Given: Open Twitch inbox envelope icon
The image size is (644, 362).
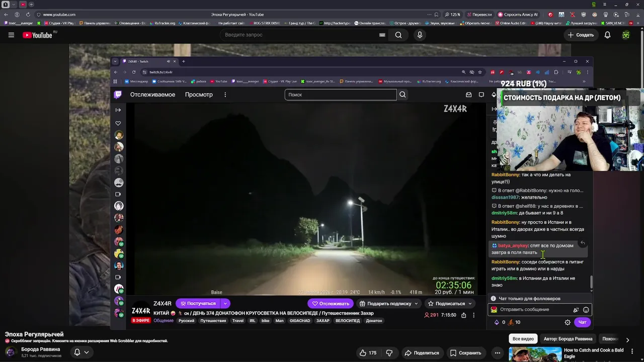Looking at the screenshot, I should 469,95.
